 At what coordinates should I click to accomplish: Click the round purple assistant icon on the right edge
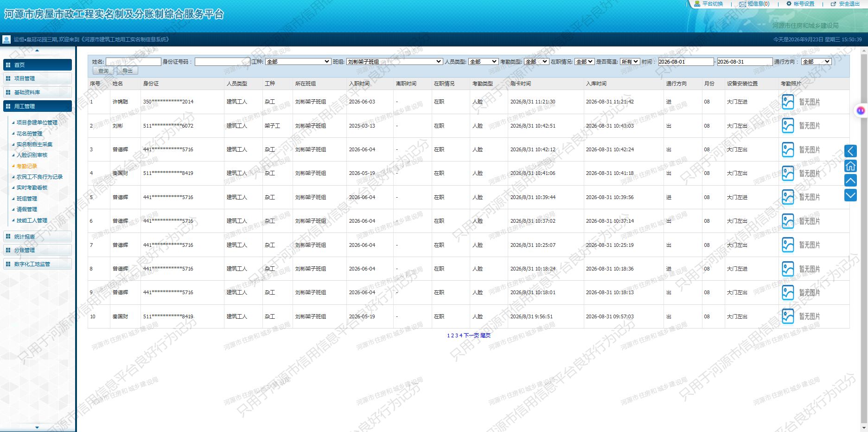[x=861, y=110]
